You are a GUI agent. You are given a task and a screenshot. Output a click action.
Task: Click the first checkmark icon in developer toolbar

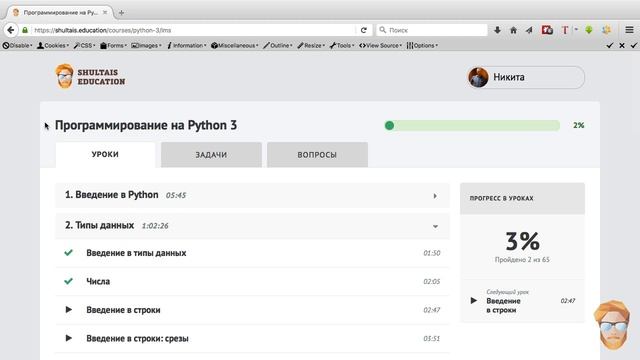click(x=610, y=45)
